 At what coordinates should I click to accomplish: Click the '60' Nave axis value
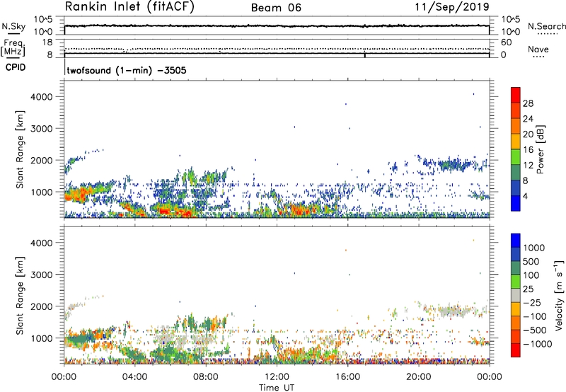coord(507,42)
